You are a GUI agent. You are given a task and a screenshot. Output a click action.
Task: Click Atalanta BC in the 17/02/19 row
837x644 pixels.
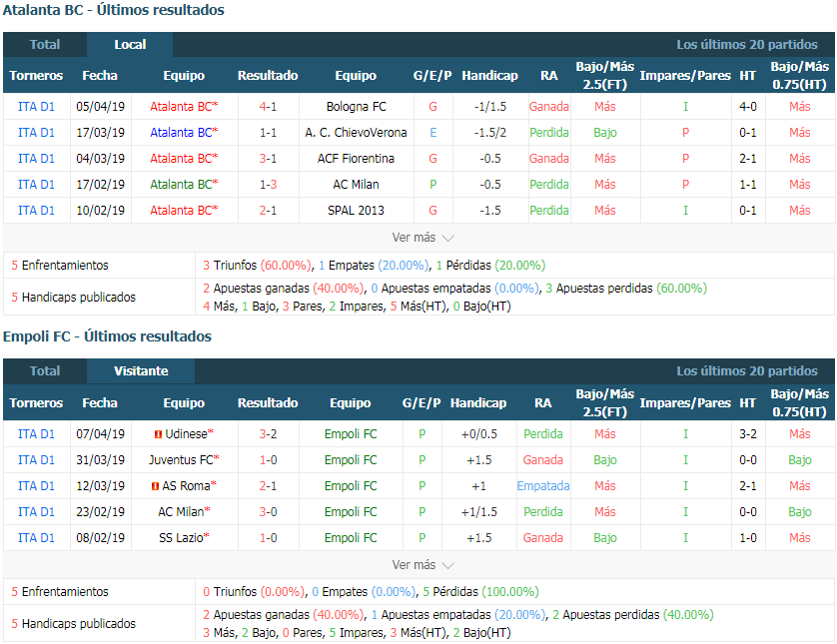coord(181,185)
